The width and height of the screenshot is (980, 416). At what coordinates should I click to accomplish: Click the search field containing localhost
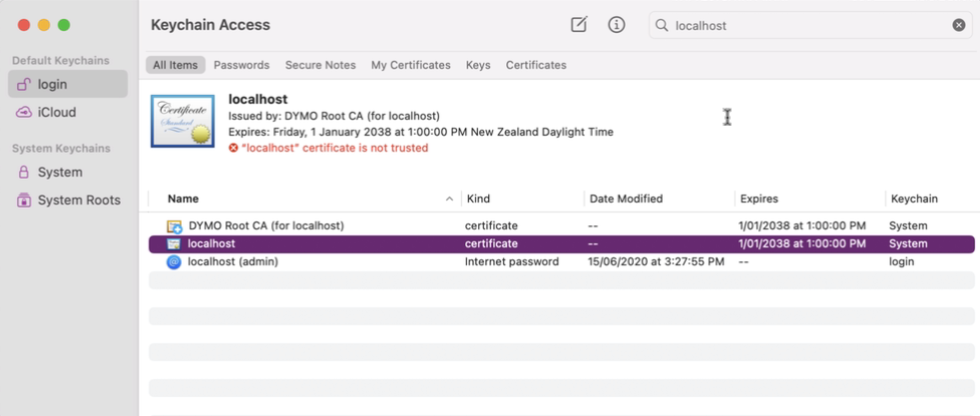tap(810, 25)
